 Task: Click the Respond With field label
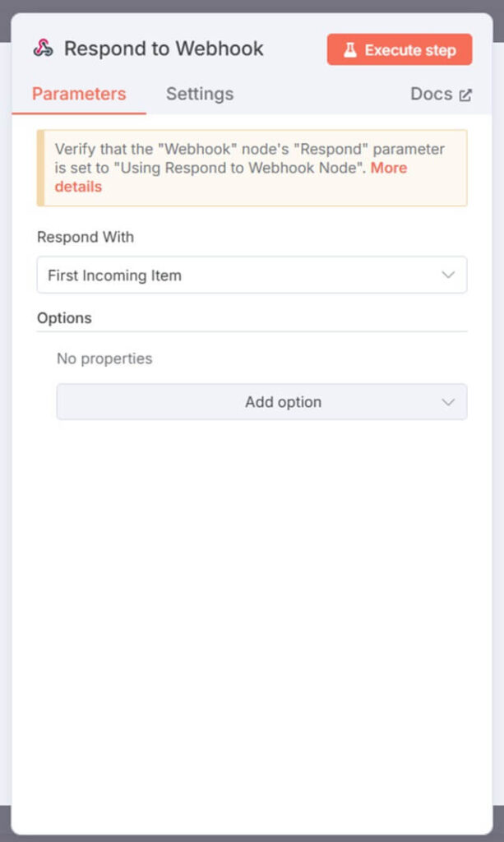[x=85, y=237]
